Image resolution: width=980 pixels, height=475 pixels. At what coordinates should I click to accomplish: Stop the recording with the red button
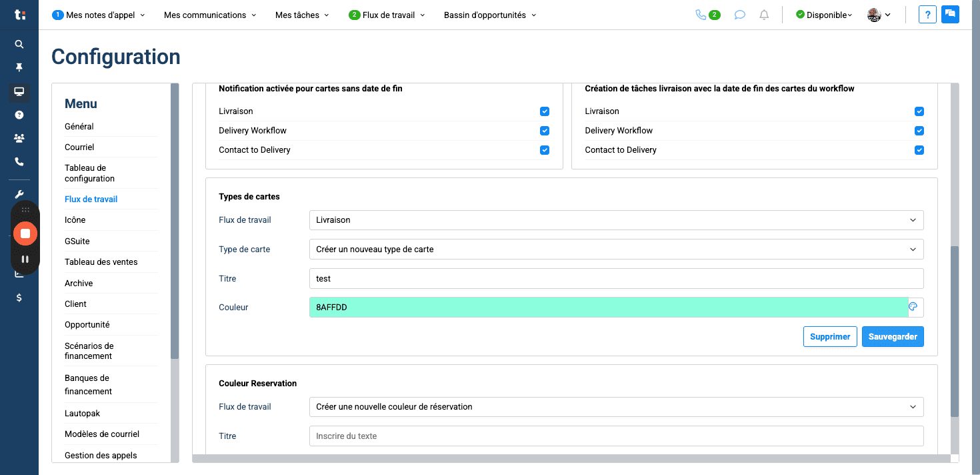coord(25,233)
